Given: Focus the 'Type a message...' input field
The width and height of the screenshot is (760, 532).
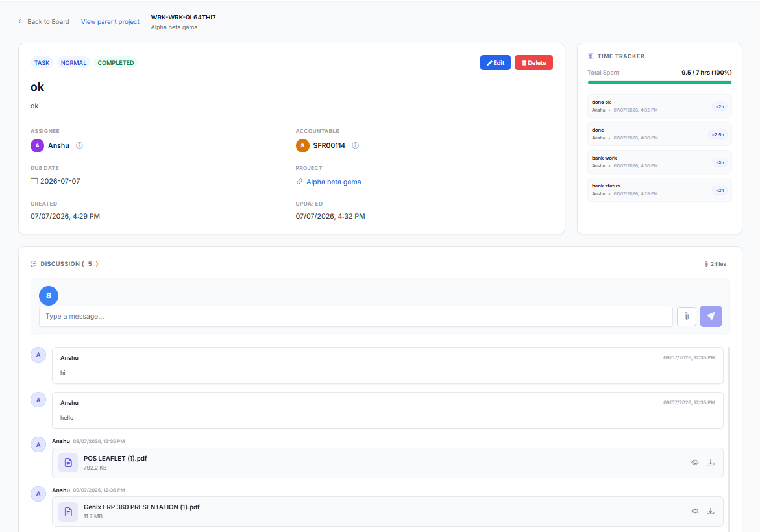Looking at the screenshot, I should (x=356, y=317).
